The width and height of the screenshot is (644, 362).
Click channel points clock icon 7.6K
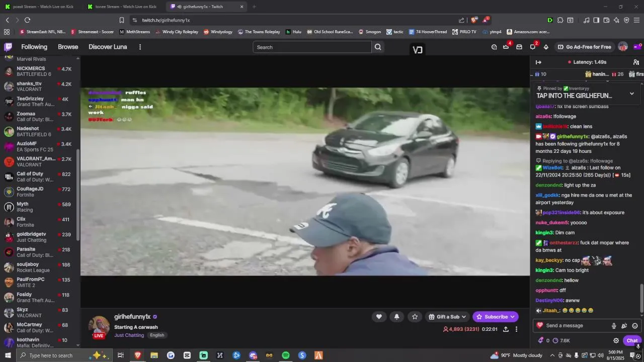pyautogui.click(x=561, y=340)
